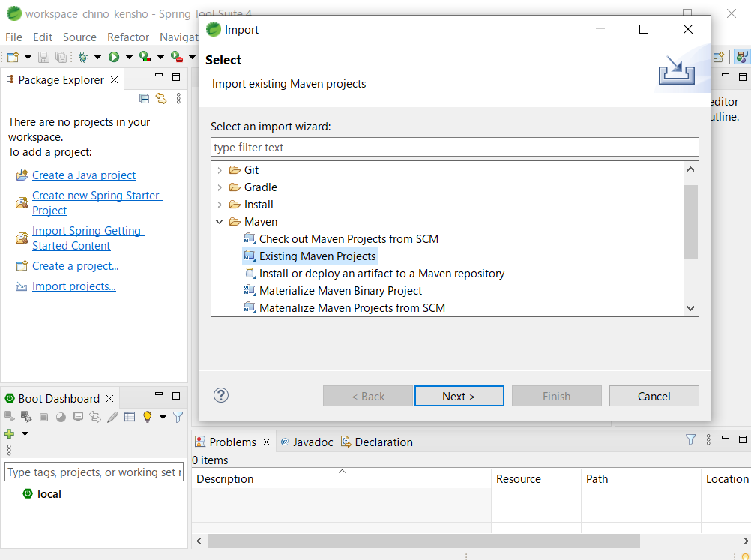Select 'Check out Maven Projects from SCM'
This screenshot has height=560, width=751.
pyautogui.click(x=349, y=239)
